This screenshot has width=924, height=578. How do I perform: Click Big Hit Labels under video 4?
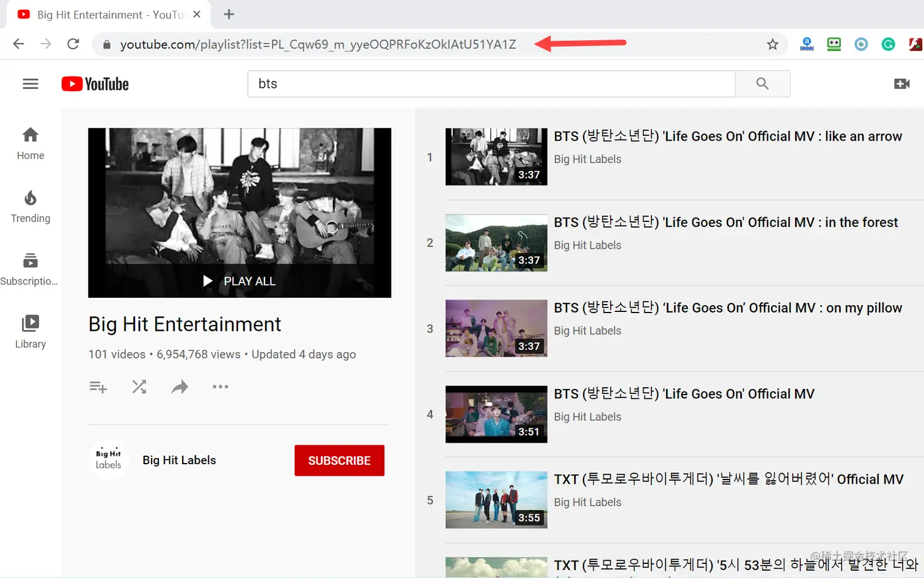point(587,417)
